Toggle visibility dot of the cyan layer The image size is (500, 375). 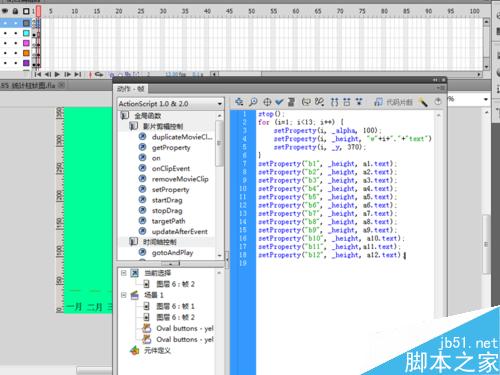point(5,33)
